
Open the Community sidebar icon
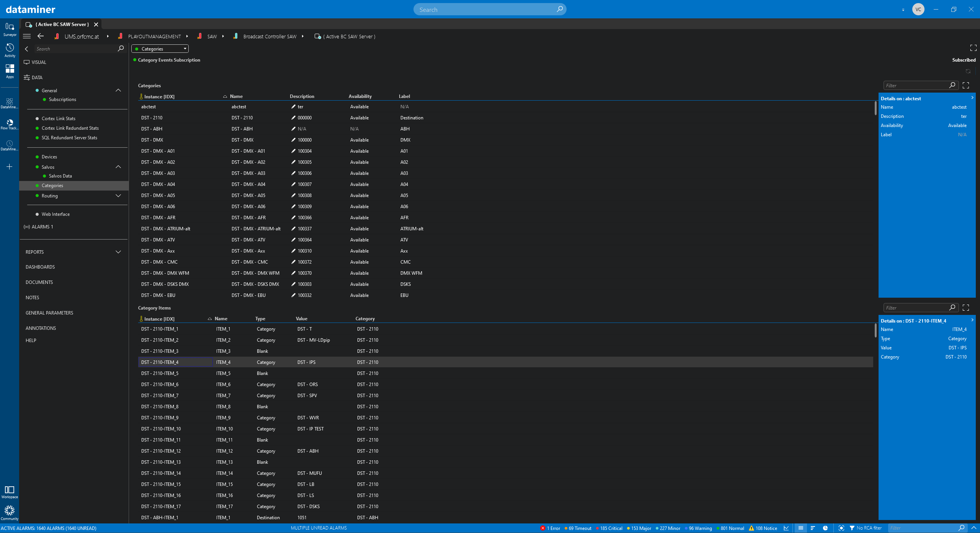click(10, 513)
